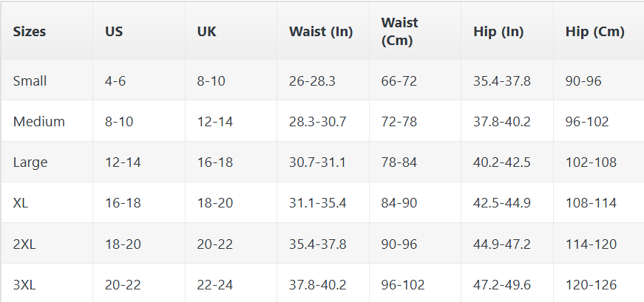Select the Medium size row label
Viewport: 644px width, 302px height.
tap(39, 121)
